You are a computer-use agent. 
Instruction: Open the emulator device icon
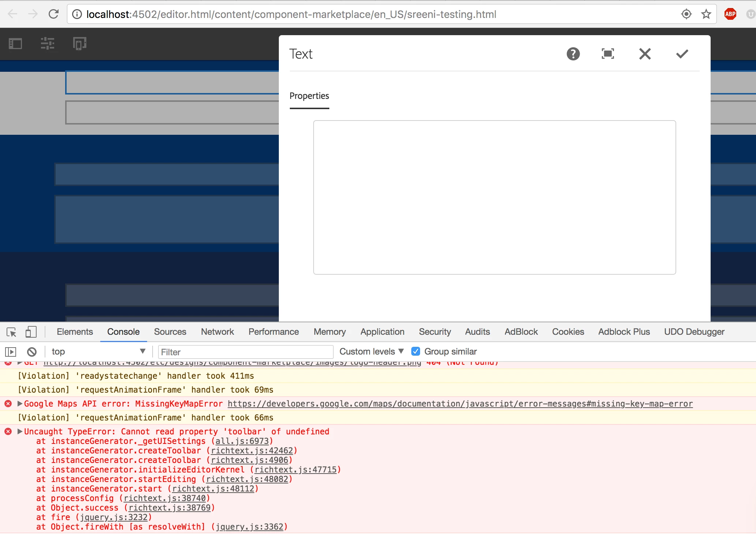click(x=80, y=44)
